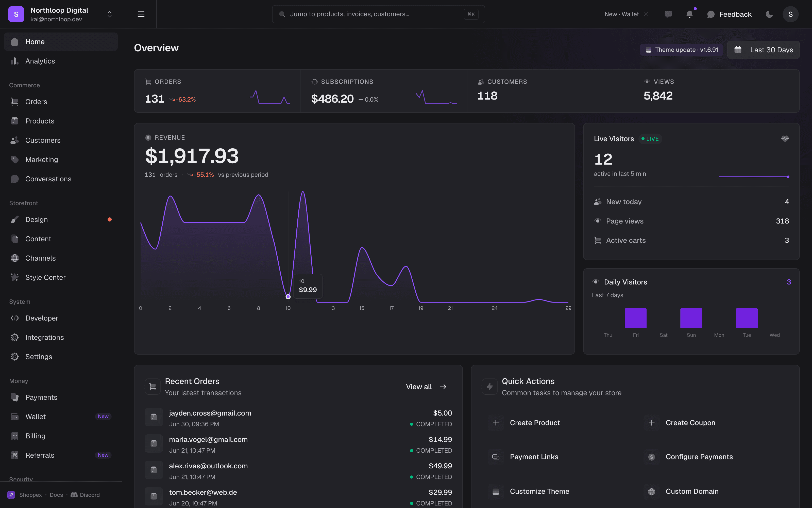Open the user avatar S menu
The width and height of the screenshot is (812, 508).
click(x=790, y=14)
